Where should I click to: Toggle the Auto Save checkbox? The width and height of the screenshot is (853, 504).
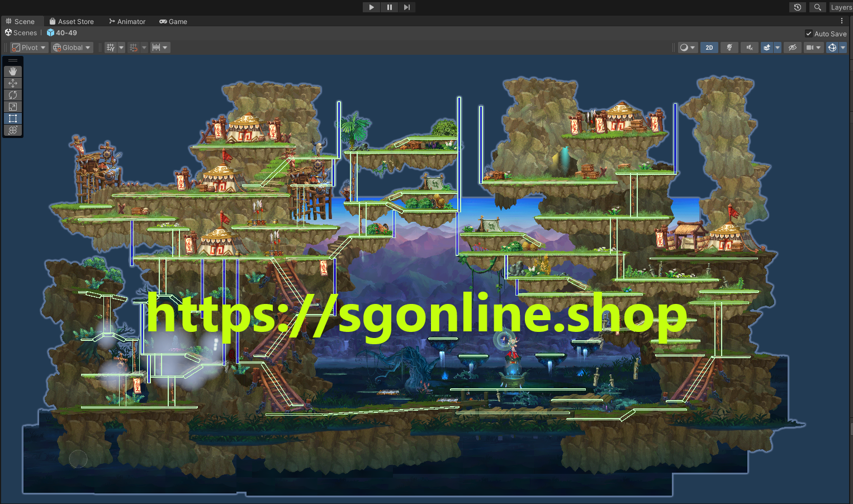pos(808,34)
